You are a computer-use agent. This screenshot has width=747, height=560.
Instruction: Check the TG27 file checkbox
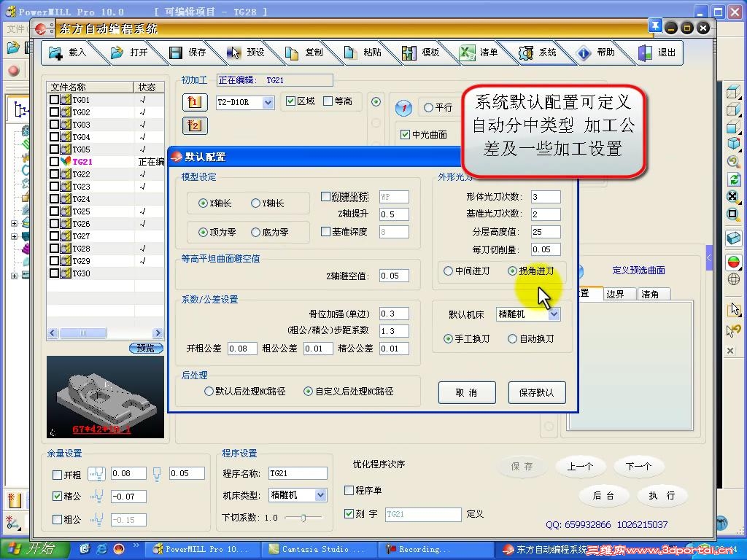click(x=54, y=236)
